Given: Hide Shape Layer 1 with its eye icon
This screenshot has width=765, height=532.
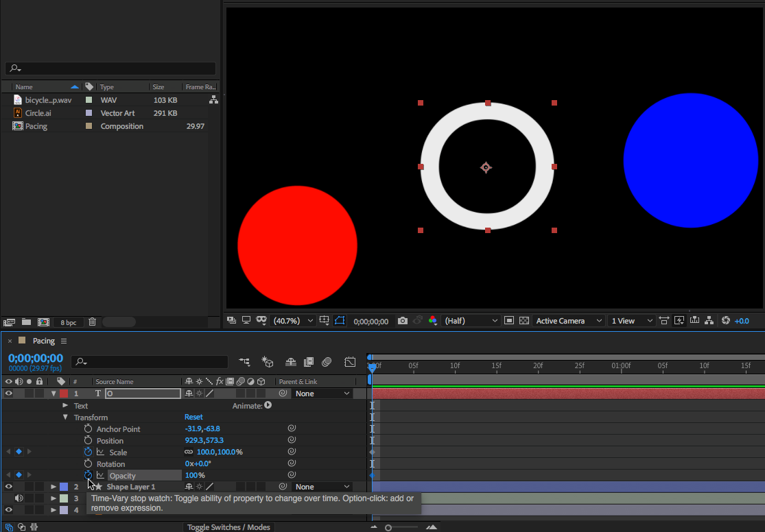Looking at the screenshot, I should point(9,487).
